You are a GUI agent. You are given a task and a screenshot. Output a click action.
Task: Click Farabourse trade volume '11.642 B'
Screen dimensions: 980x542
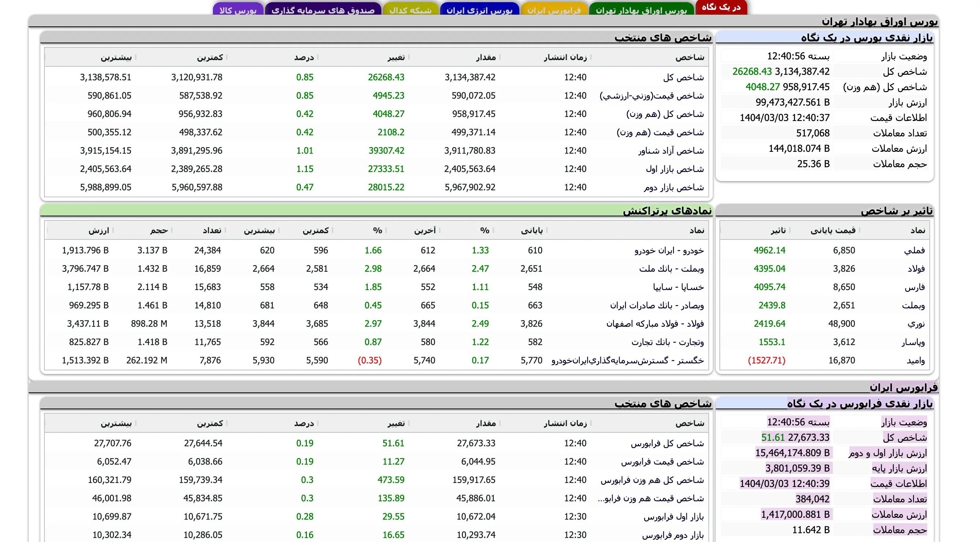[810, 530]
